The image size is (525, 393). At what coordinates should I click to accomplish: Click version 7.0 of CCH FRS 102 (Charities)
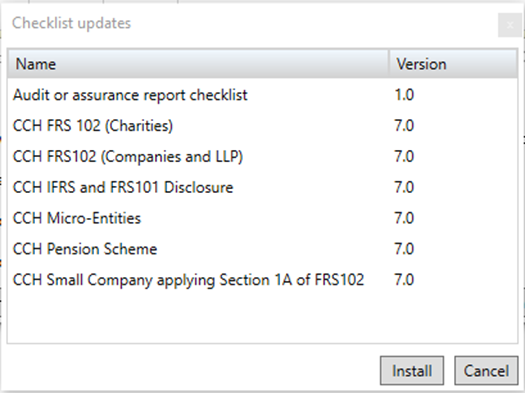click(x=404, y=126)
